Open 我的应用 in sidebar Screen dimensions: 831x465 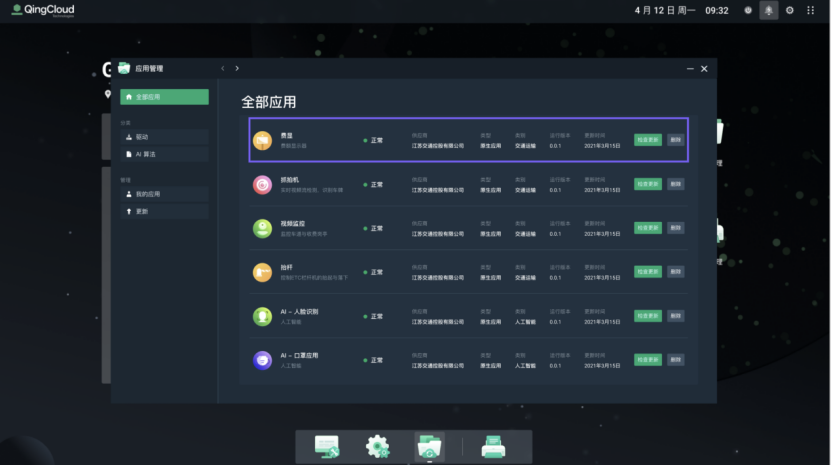pos(164,194)
